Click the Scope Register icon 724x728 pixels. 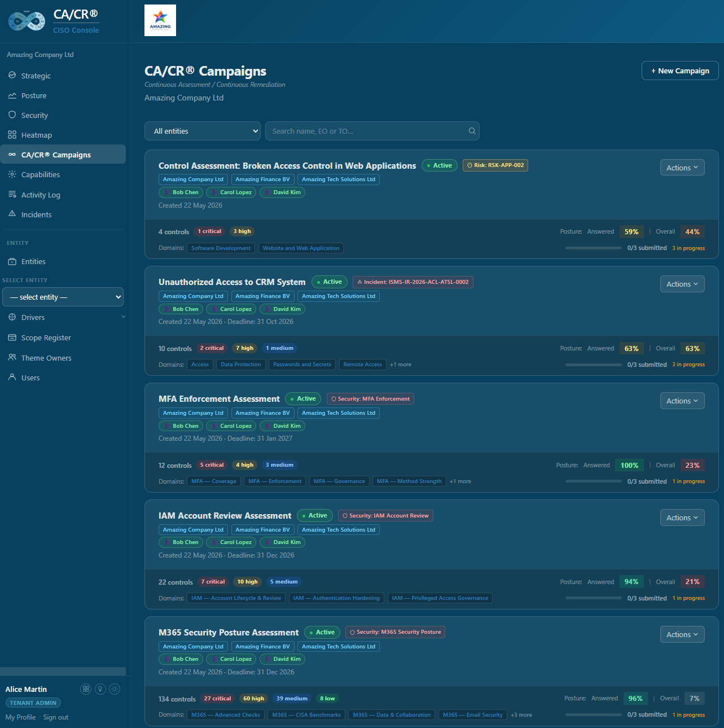click(12, 337)
